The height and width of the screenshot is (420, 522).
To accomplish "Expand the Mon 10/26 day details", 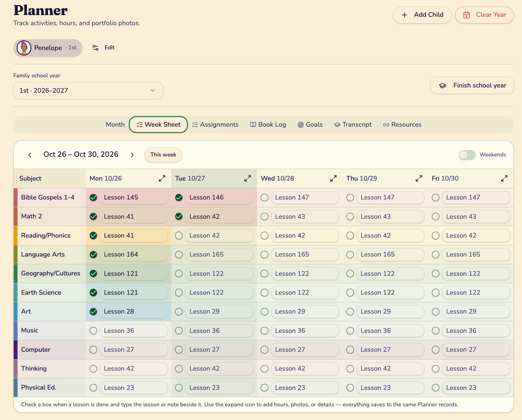I will (162, 178).
